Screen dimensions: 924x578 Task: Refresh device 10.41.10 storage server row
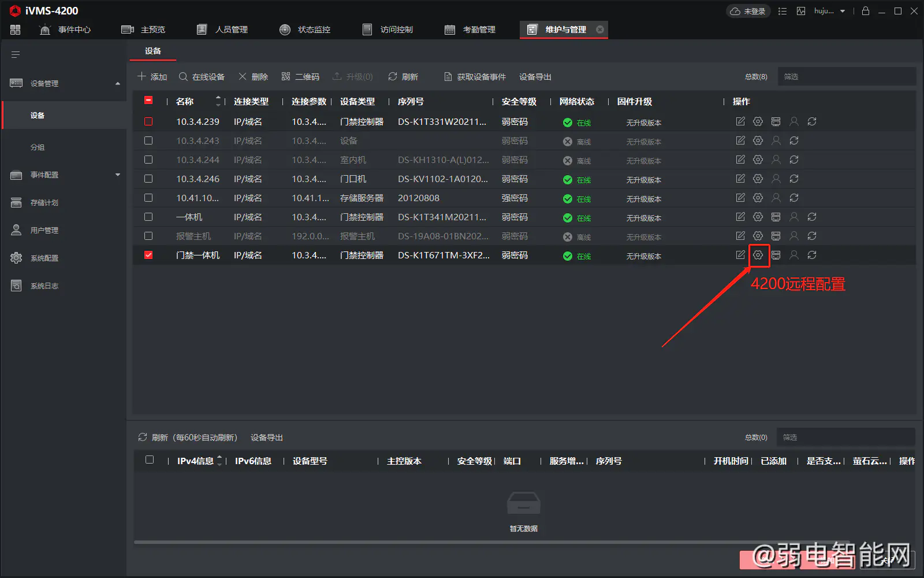(794, 198)
